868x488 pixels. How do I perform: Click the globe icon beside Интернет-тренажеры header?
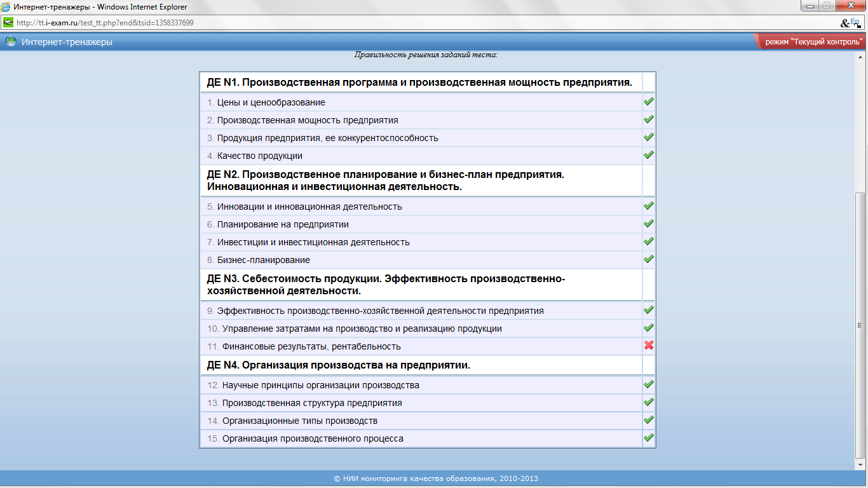11,42
